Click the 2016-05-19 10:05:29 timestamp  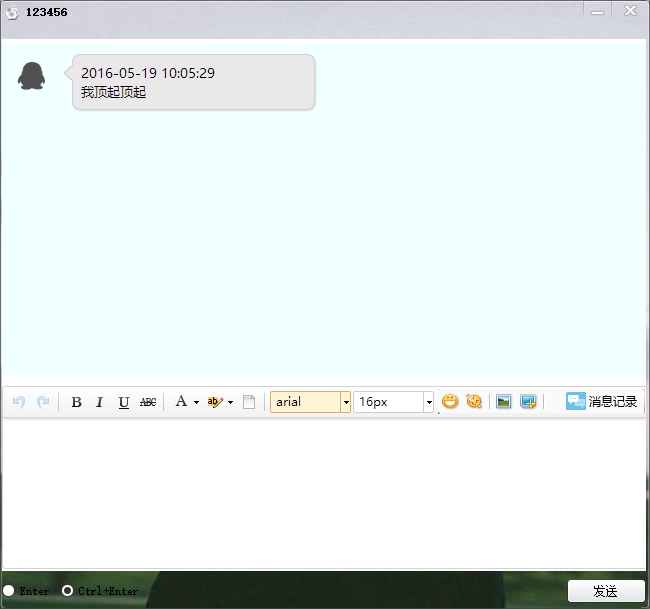pos(148,73)
